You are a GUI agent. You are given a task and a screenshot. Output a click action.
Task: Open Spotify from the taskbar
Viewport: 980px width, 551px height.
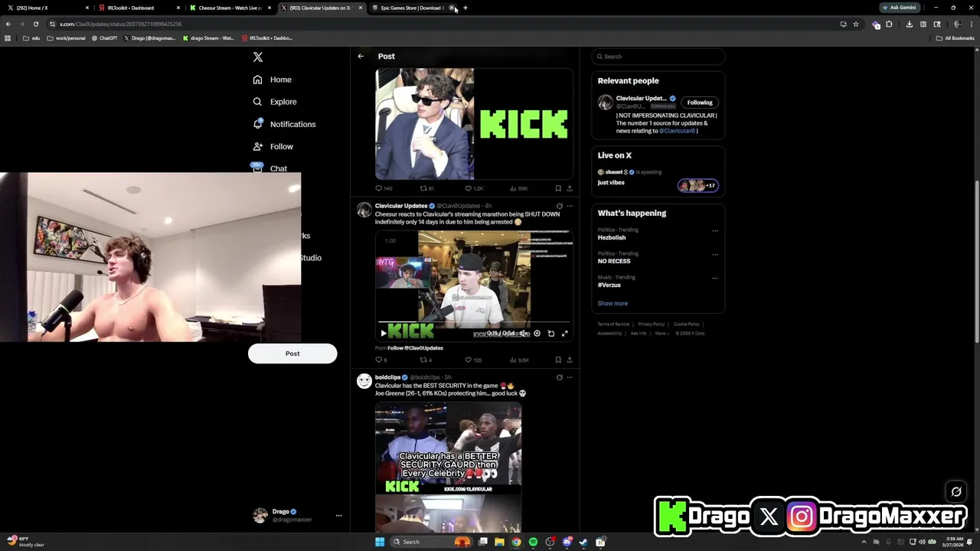tap(533, 542)
